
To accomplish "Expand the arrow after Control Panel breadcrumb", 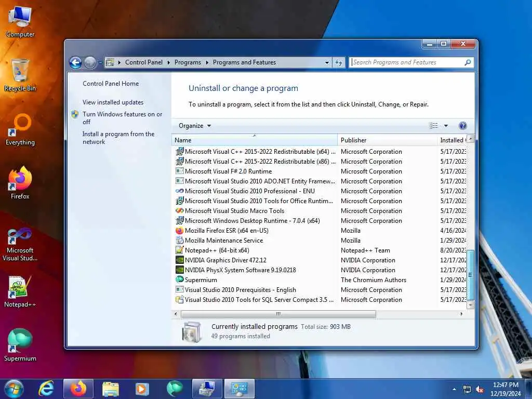I will click(x=168, y=62).
